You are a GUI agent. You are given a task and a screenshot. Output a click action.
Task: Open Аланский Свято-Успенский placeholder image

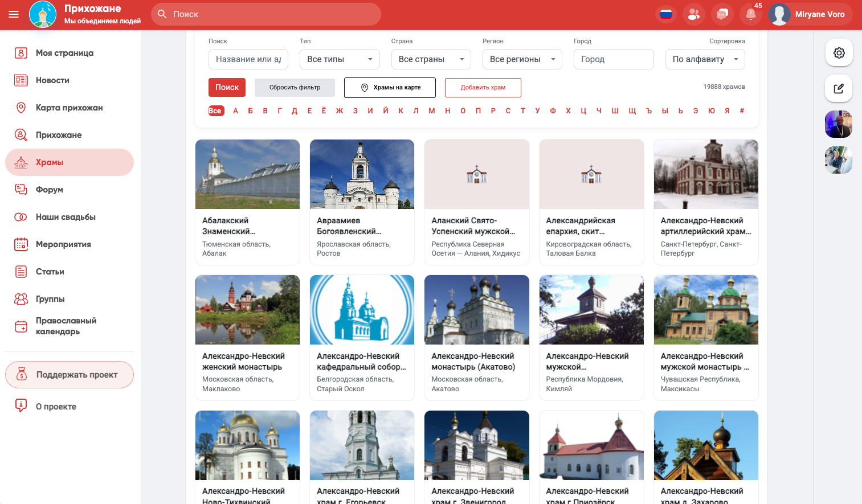tap(477, 174)
